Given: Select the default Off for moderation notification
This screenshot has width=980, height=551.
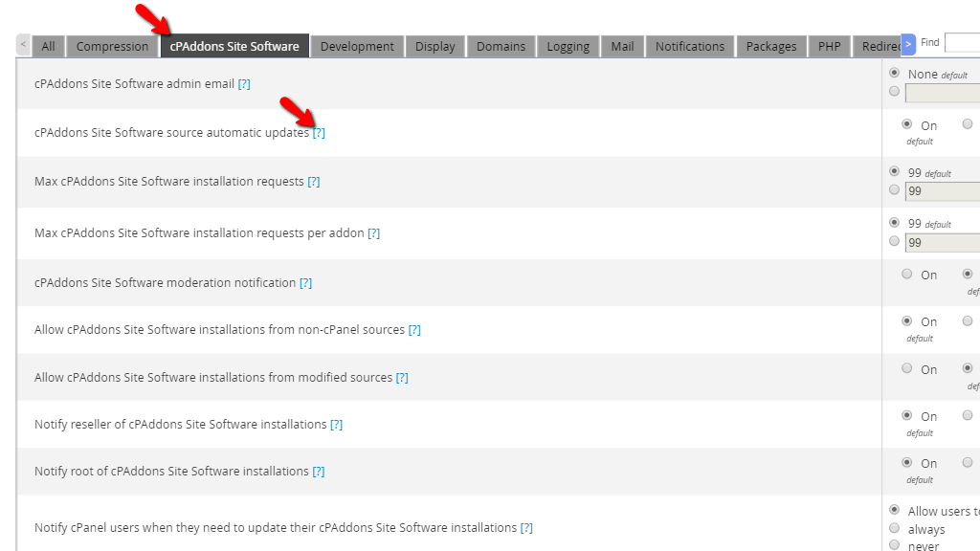Looking at the screenshot, I should 968,274.
